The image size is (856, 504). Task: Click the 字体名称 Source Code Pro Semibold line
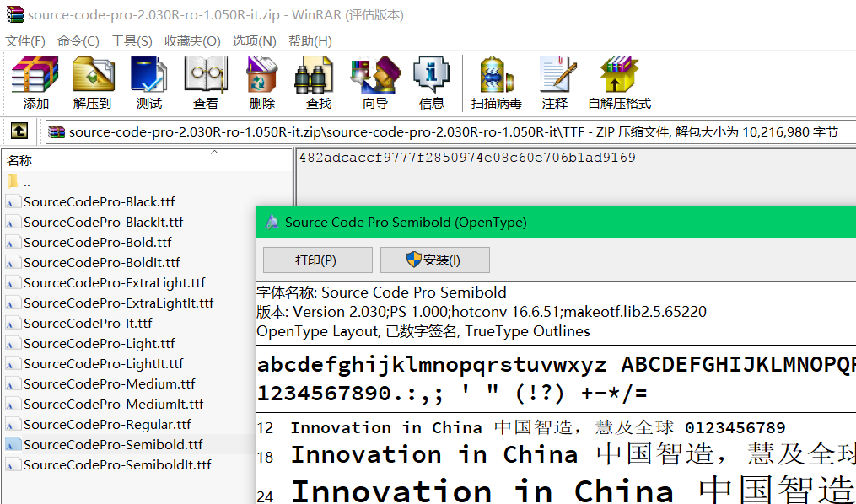pos(381,292)
